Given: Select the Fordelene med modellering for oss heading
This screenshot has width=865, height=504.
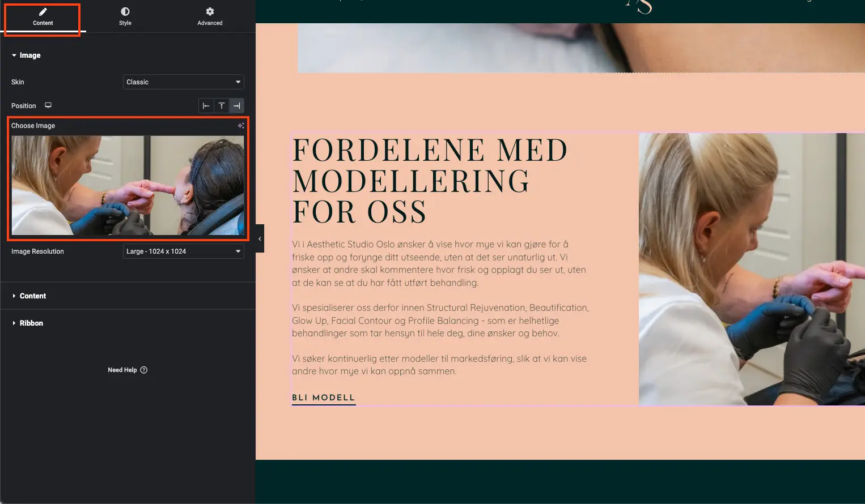Looking at the screenshot, I should coord(429,181).
